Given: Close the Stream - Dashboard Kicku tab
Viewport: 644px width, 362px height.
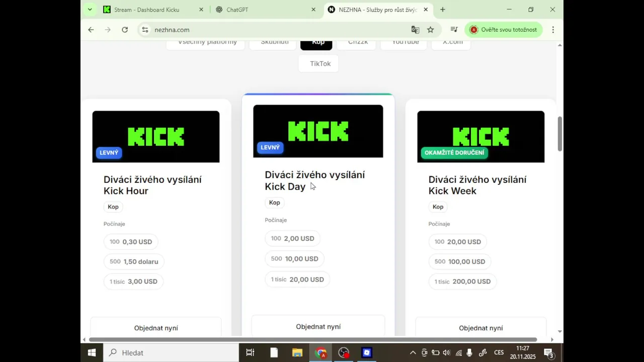Looking at the screenshot, I should tap(201, 10).
